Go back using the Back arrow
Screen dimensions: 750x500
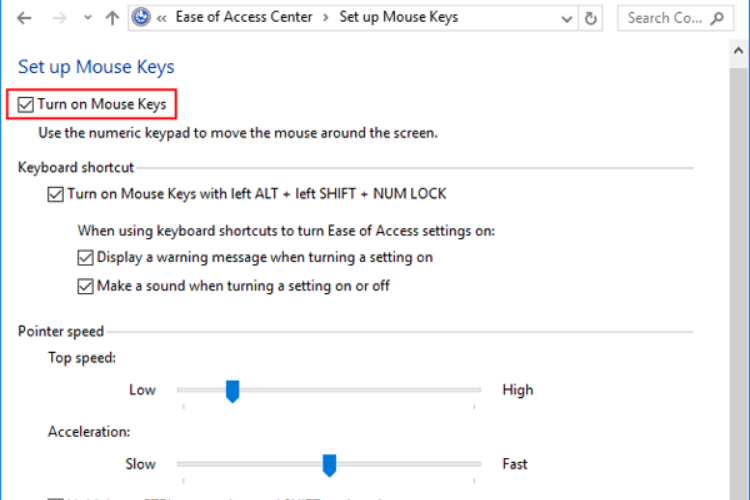tap(24, 18)
